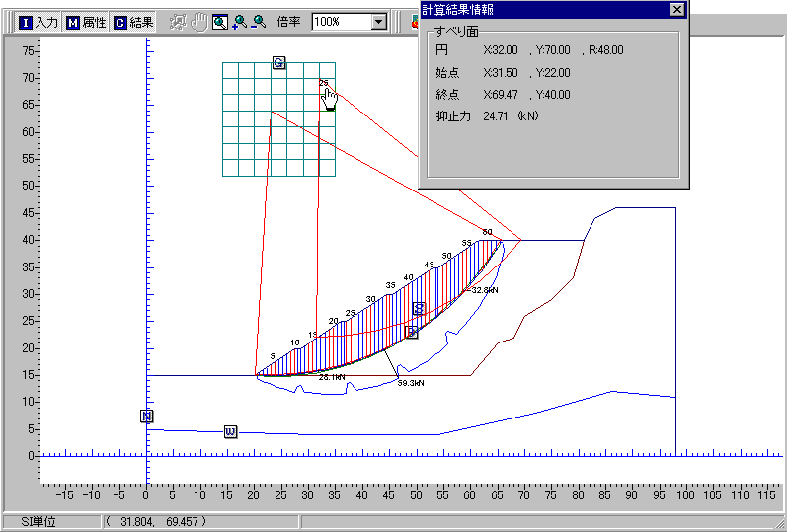Image resolution: width=788 pixels, height=532 pixels.
Task: Open the 倍率 zoom percentage dropdown
Action: click(x=379, y=22)
